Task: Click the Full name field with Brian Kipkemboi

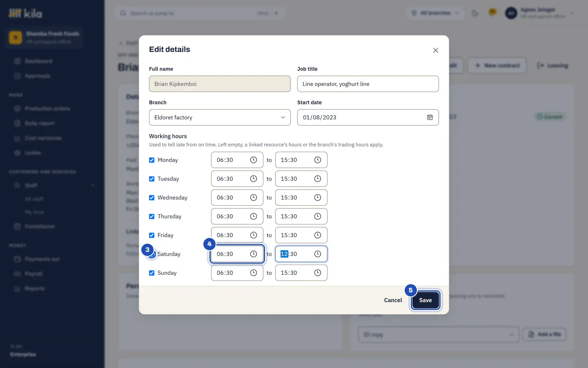Action: click(220, 84)
